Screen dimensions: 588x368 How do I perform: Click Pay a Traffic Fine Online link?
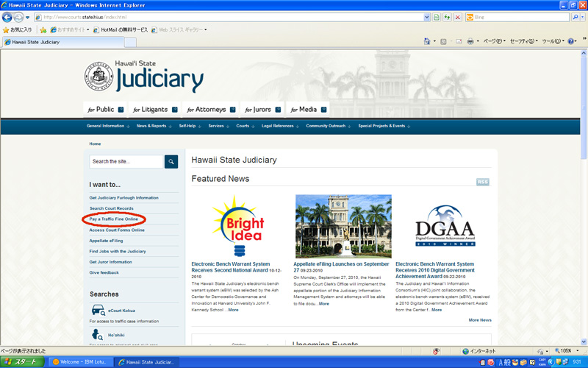click(114, 219)
